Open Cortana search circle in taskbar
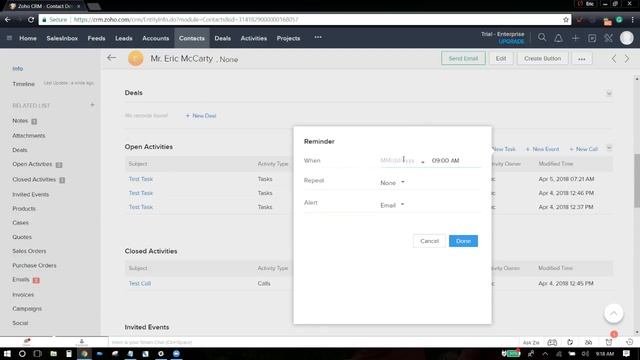This screenshot has width=640, height=360. tap(22, 353)
